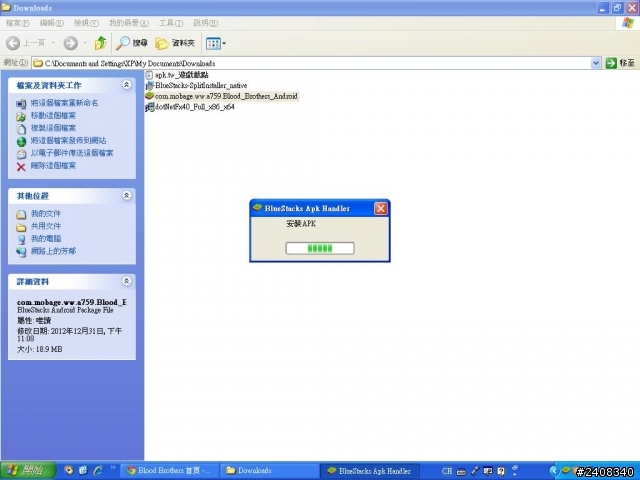Switch to BlueStacks Apk Handler taskbar button
The height and width of the screenshot is (480, 640).
tap(369, 471)
